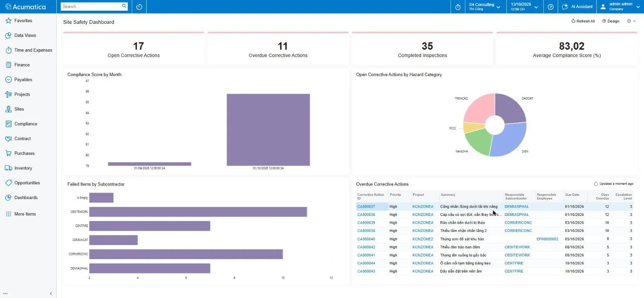Viewport: 644px width, 298px height.
Task: Open Finance calculator icon in sidebar
Action: (8, 65)
